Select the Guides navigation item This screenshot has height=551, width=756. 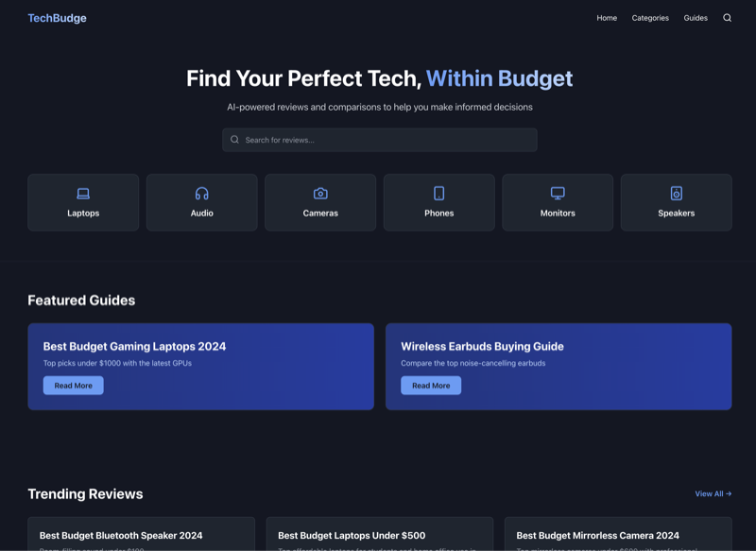696,17
